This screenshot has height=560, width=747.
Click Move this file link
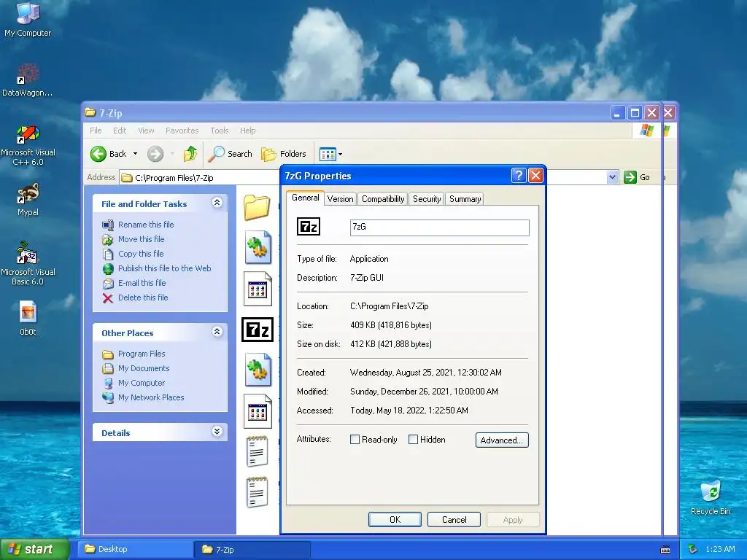coord(141,239)
